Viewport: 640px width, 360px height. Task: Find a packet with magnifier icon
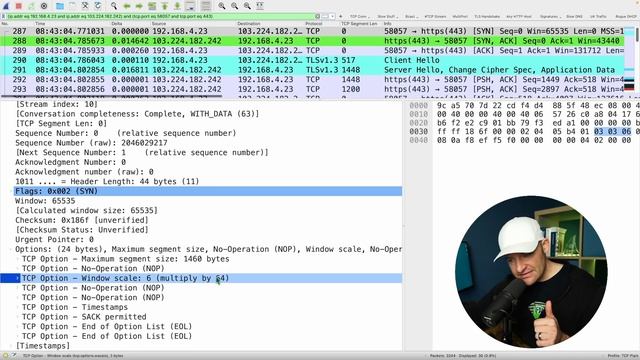(x=114, y=6)
